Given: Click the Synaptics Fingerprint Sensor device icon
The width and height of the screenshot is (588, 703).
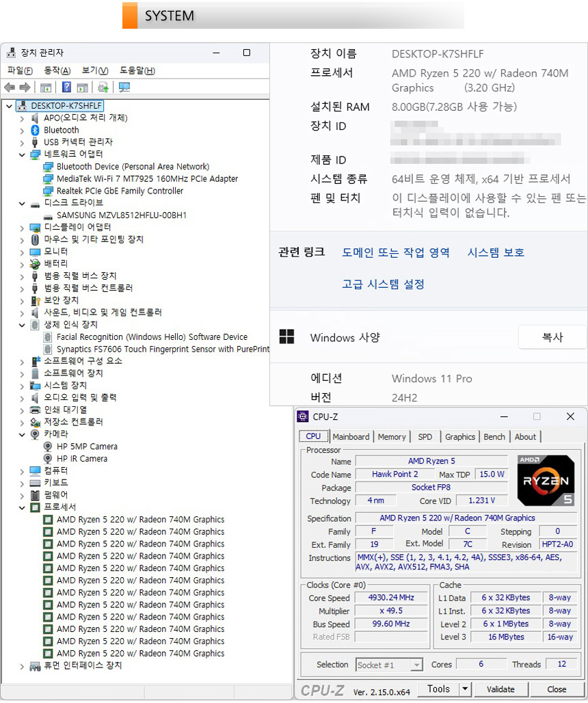Looking at the screenshot, I should point(48,349).
